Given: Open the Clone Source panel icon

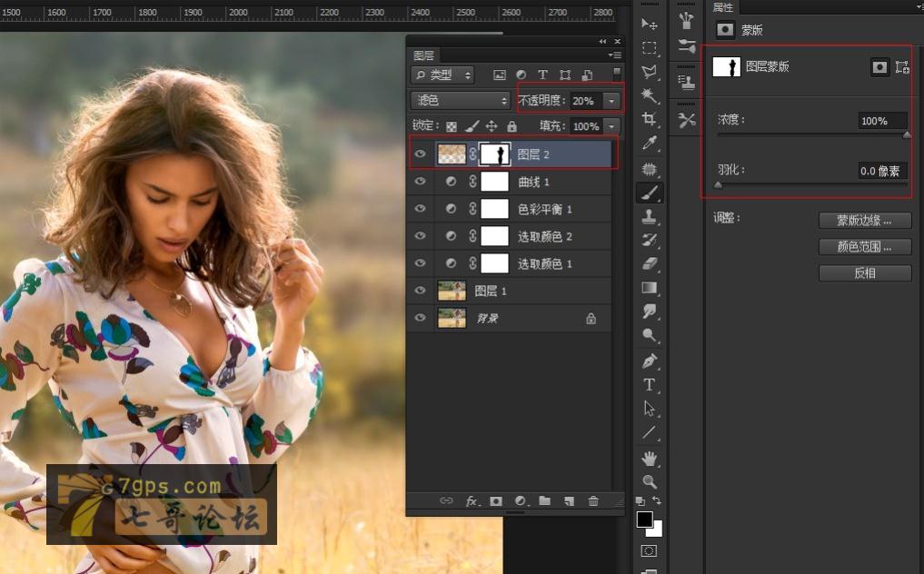Looking at the screenshot, I should click(x=687, y=82).
